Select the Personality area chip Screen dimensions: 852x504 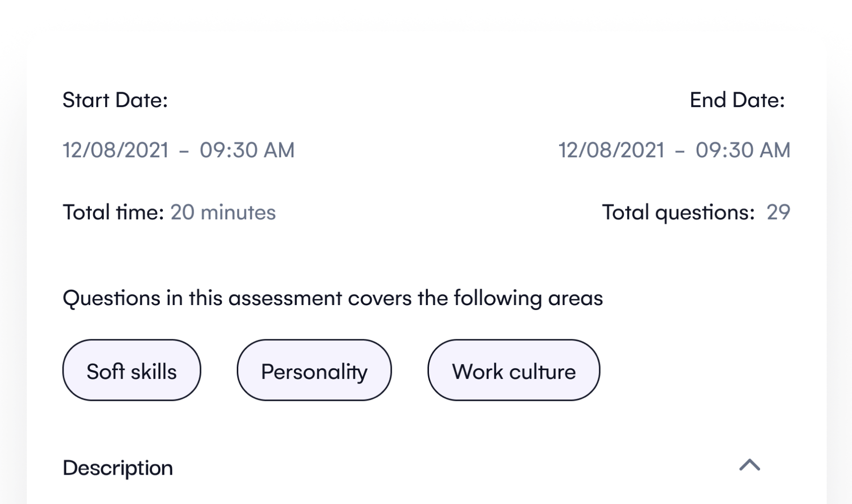(314, 371)
